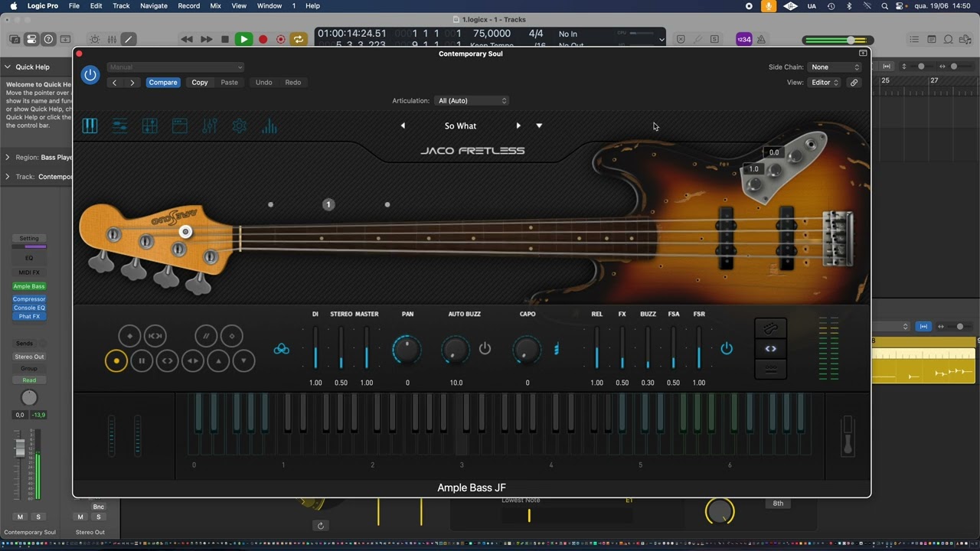This screenshot has width=980, height=551.
Task: Select the double-arrow view button
Action: [x=770, y=349]
